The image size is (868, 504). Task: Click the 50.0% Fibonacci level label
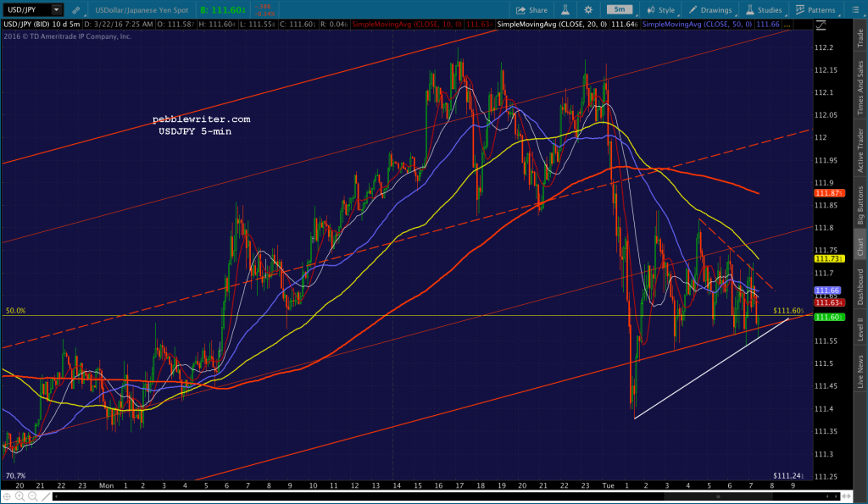point(15,311)
